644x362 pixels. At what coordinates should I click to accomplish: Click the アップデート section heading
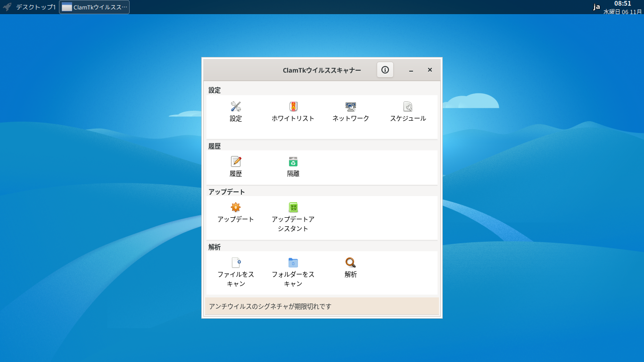tap(227, 192)
